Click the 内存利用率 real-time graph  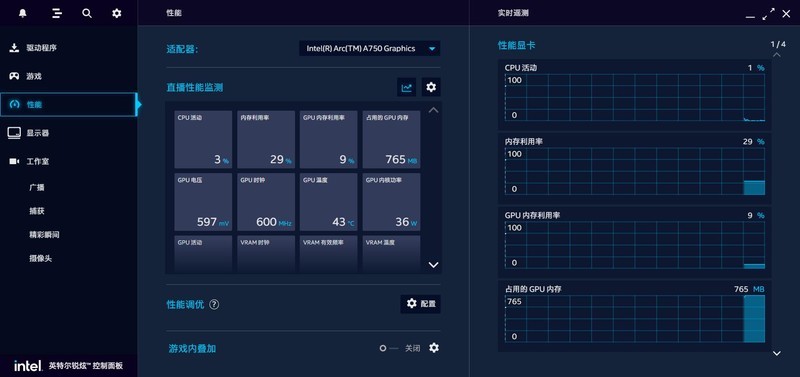pyautogui.click(x=635, y=171)
